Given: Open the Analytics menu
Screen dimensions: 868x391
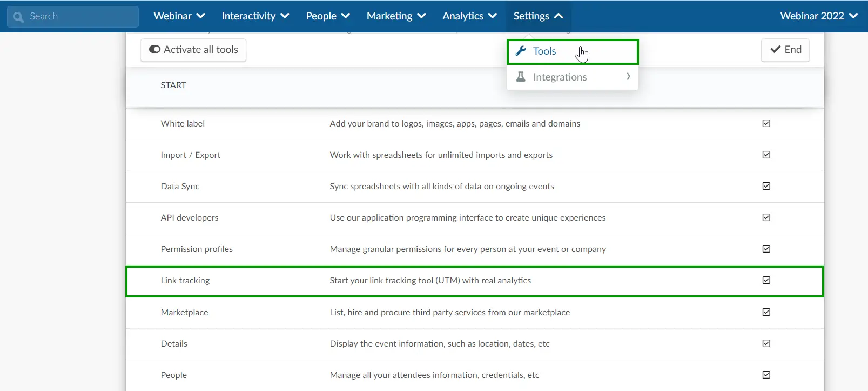Looking at the screenshot, I should [x=469, y=16].
